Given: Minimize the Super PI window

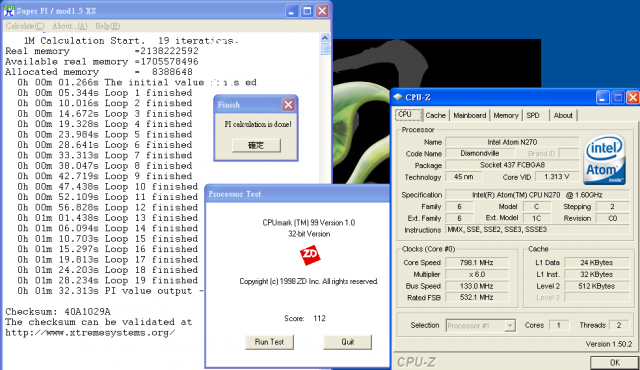Looking at the screenshot, I should coord(291,11).
